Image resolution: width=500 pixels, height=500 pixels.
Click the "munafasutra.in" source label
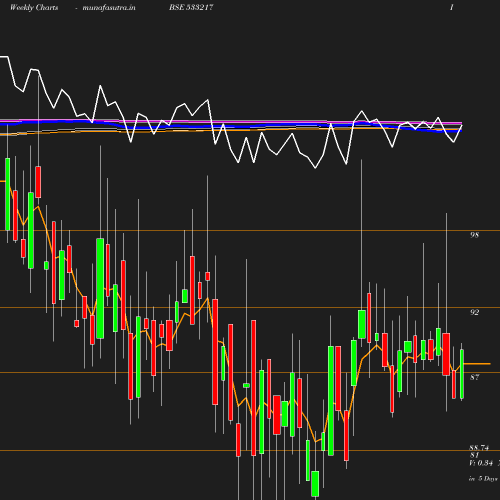pyautogui.click(x=109, y=7)
